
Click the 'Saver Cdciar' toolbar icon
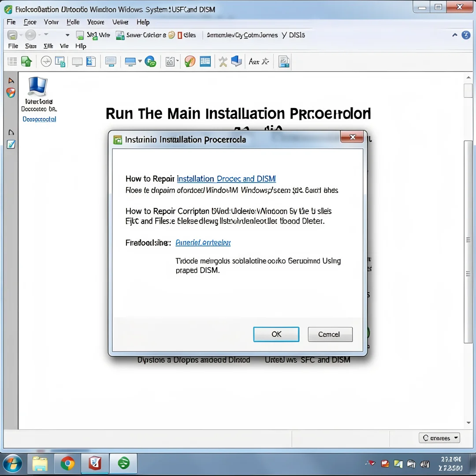coord(120,35)
